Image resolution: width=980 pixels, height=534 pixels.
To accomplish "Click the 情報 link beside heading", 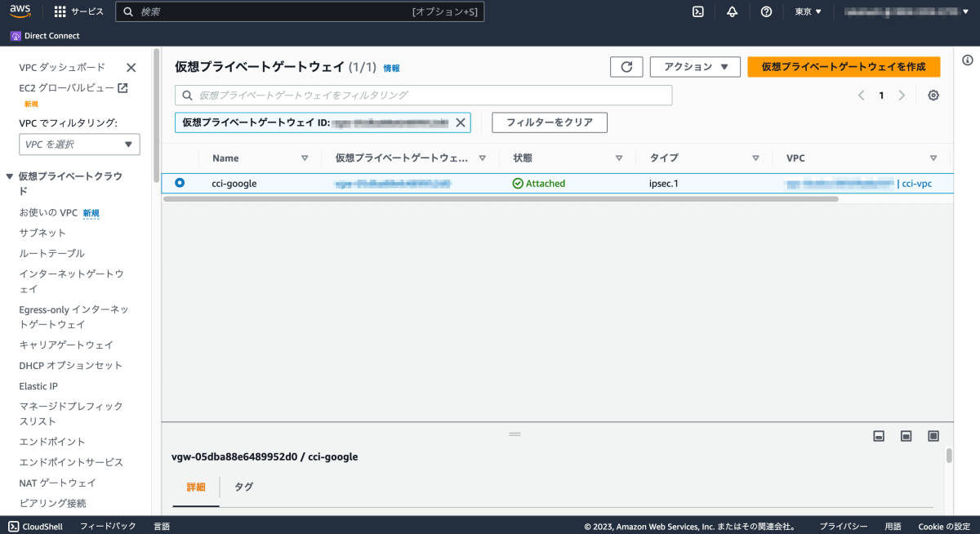I will click(392, 69).
